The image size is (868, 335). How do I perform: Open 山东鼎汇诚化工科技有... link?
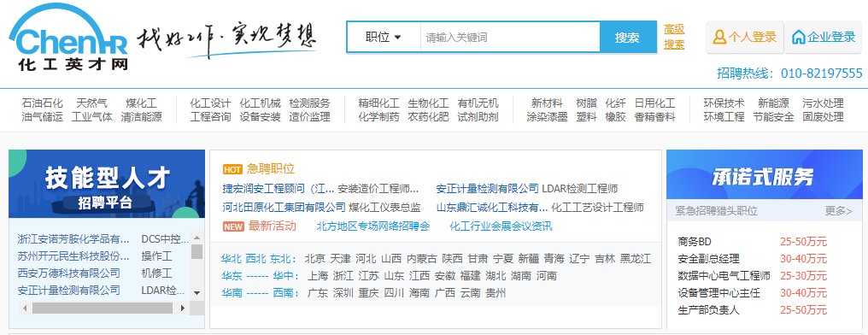(492, 208)
